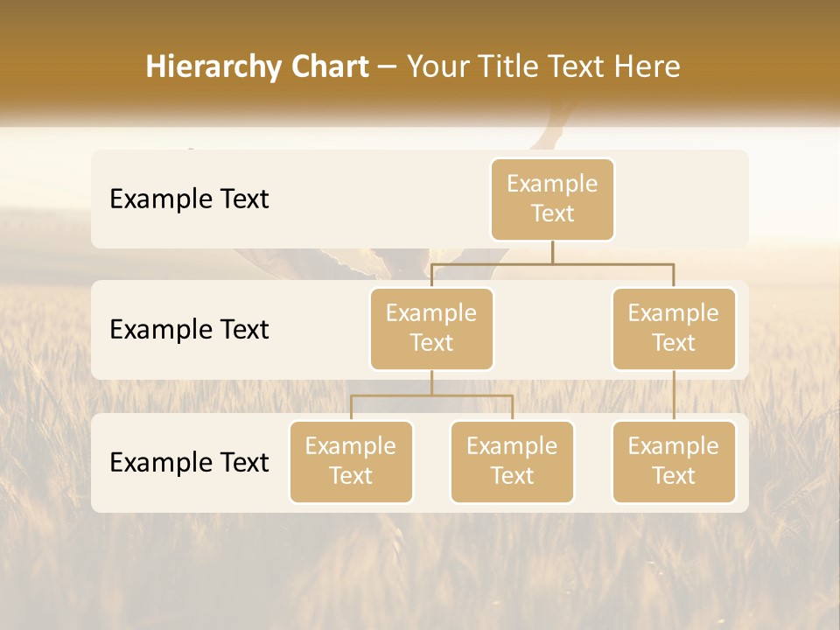
Task: Click "Your Title Text Here" in the title
Action: [x=543, y=66]
